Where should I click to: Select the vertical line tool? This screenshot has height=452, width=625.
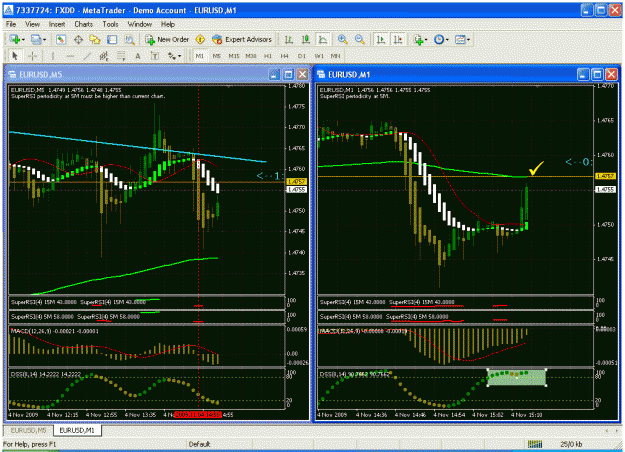click(52, 56)
